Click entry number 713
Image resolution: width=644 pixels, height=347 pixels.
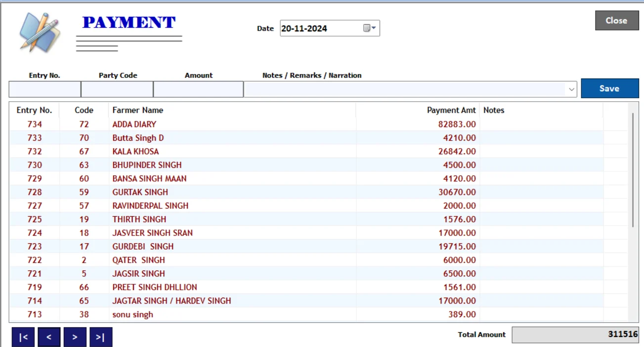point(35,314)
